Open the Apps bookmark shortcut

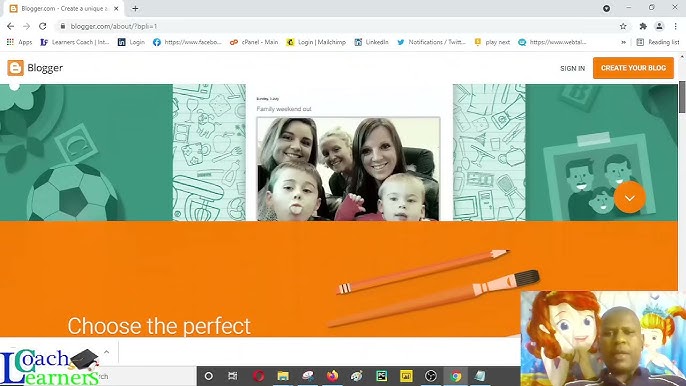[19, 42]
